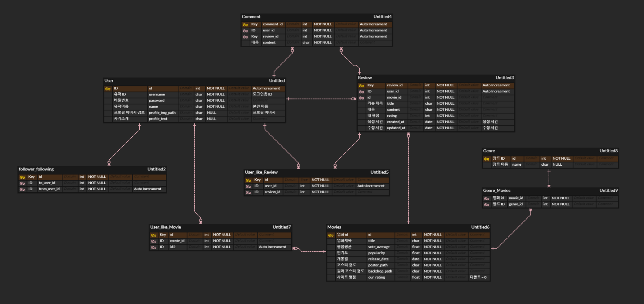Click the foreign key icon for Review movie_id

[362, 98]
